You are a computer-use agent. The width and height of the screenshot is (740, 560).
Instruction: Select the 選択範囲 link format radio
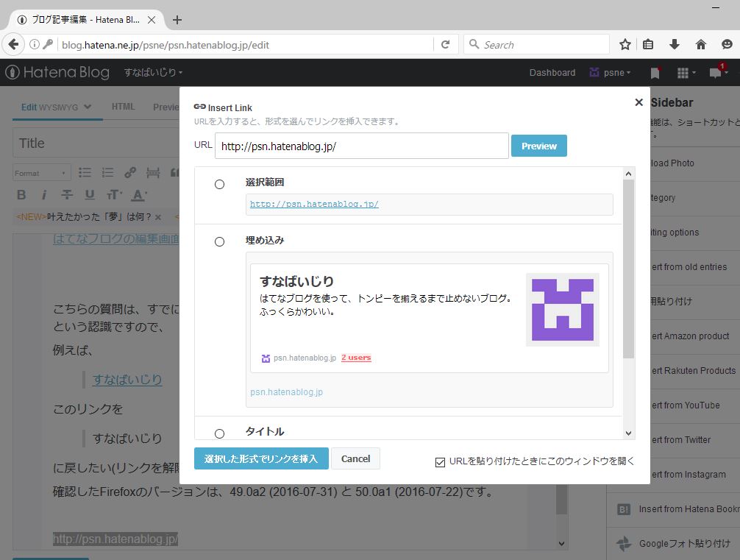point(219,184)
